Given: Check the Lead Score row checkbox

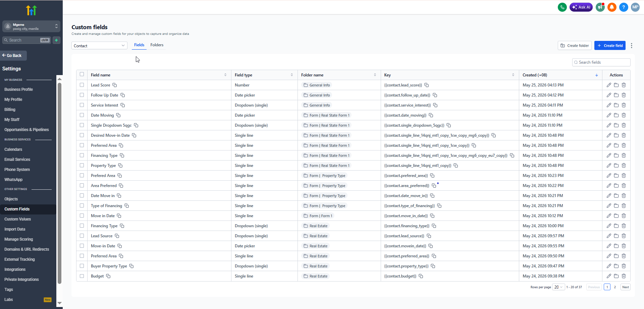Looking at the screenshot, I should [x=82, y=85].
